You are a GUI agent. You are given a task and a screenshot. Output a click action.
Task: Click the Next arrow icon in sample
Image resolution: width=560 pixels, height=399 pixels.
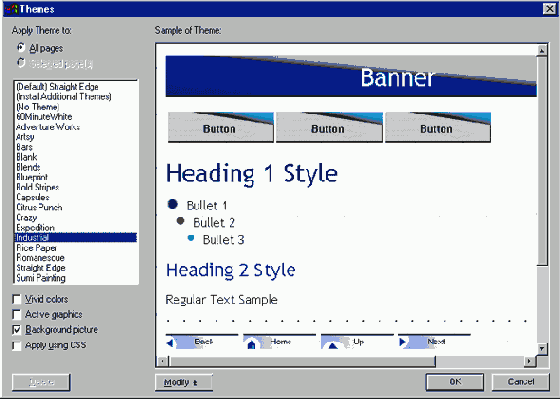coord(402,342)
